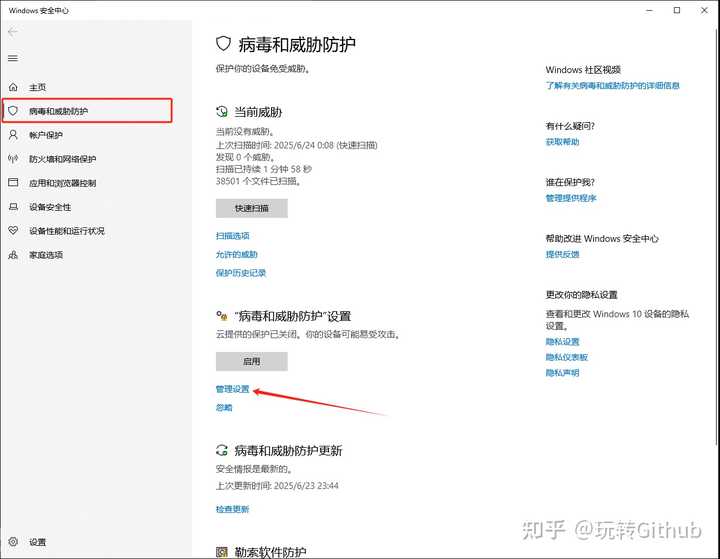Open the 隐私仪表板 link
The width and height of the screenshot is (720, 559).
tap(567, 357)
